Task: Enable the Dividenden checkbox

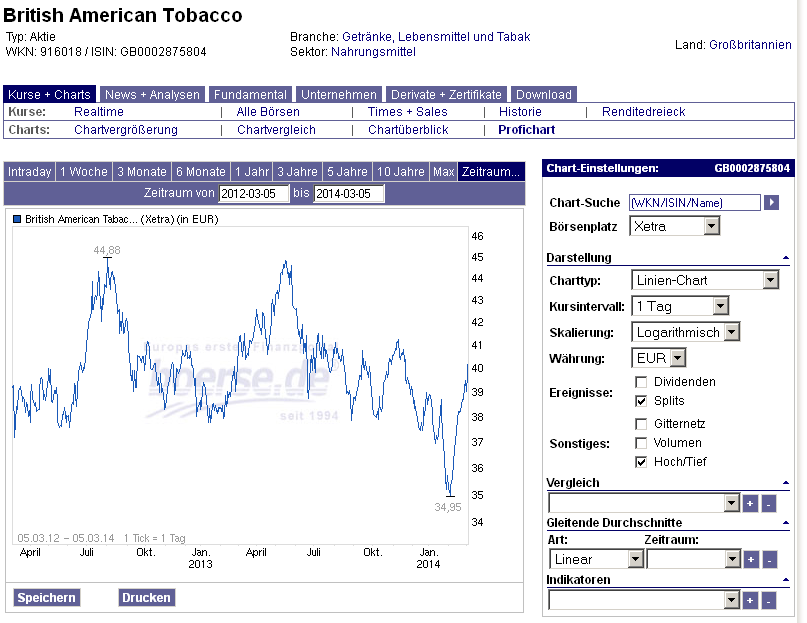Action: [640, 382]
